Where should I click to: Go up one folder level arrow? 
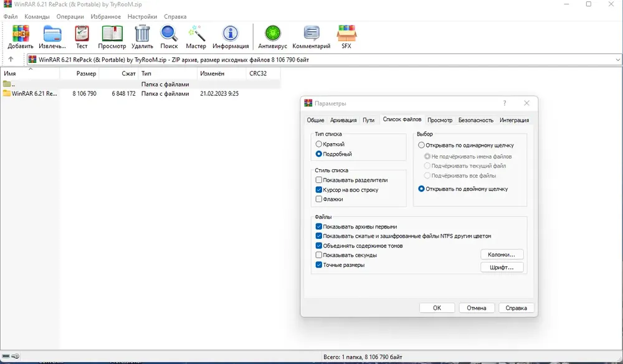[11, 59]
